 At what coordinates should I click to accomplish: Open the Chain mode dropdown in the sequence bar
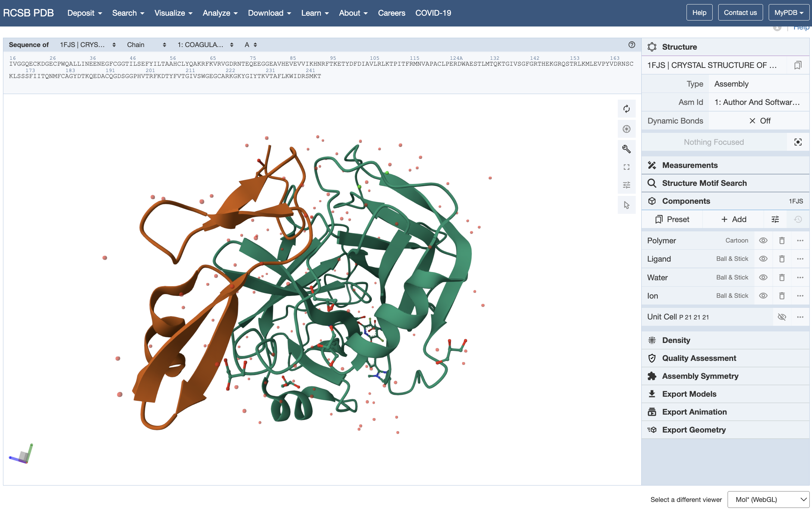point(146,45)
